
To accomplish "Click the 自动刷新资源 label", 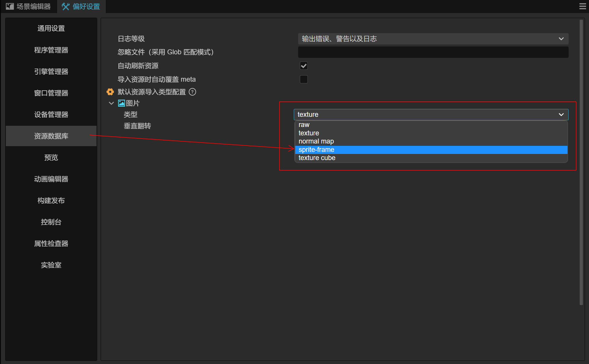I will click(138, 66).
